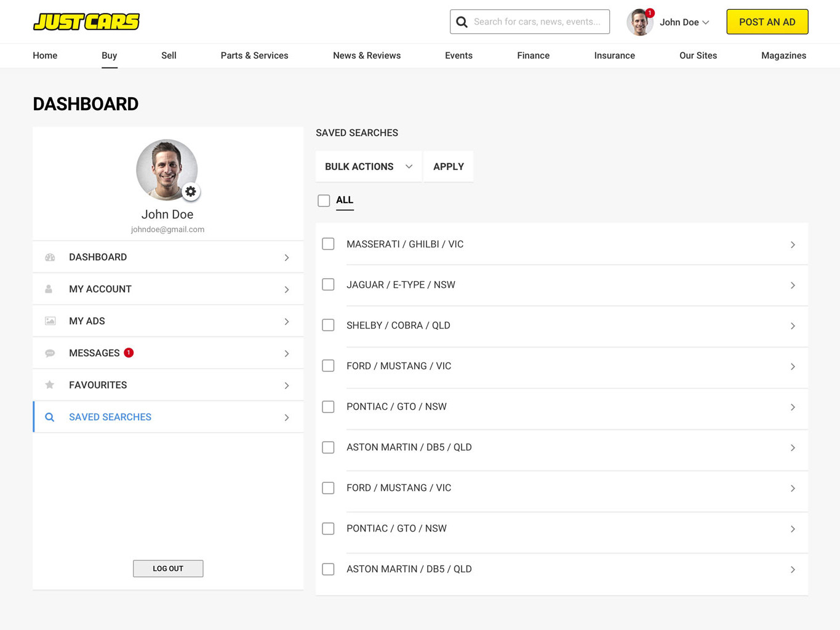This screenshot has height=630, width=840.
Task: Focus the search for cars, news, events field
Action: pyautogui.click(x=530, y=22)
